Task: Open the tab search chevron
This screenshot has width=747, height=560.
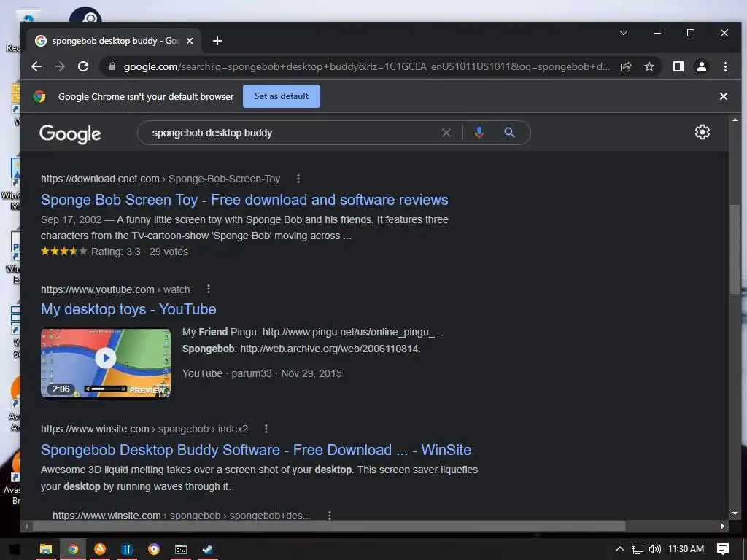Action: 624,33
